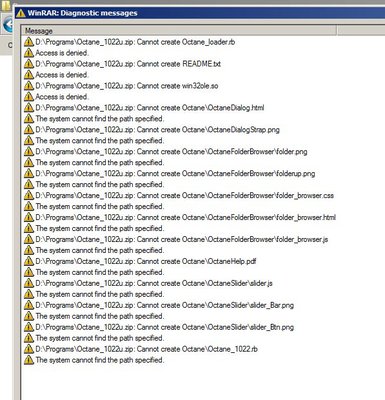The width and height of the screenshot is (385, 400).
Task: Click warning icon beside OctaneHelp.pdf message
Action: [29, 261]
